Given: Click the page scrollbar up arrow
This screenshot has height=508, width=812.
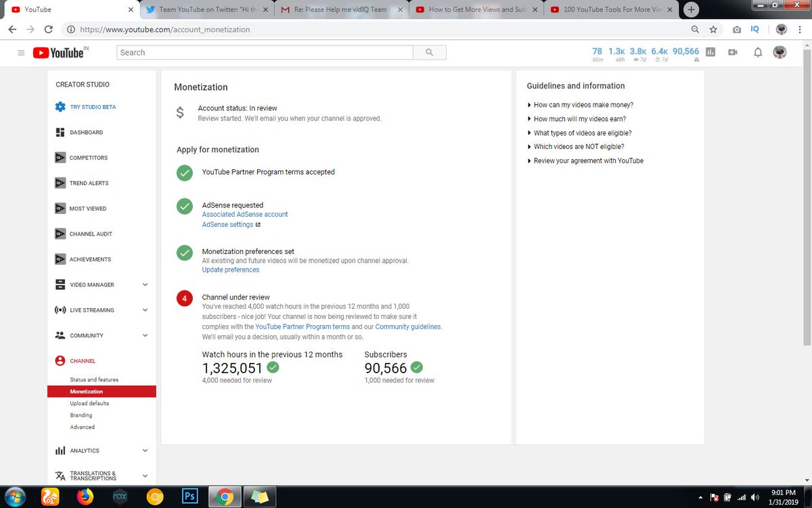Looking at the screenshot, I should 807,46.
